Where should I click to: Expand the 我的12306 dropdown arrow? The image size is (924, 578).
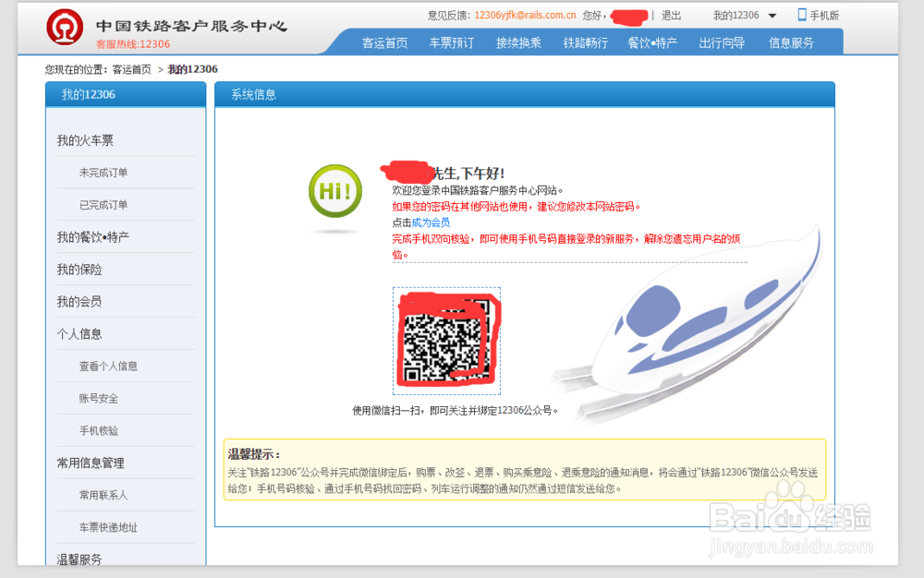pos(772,16)
